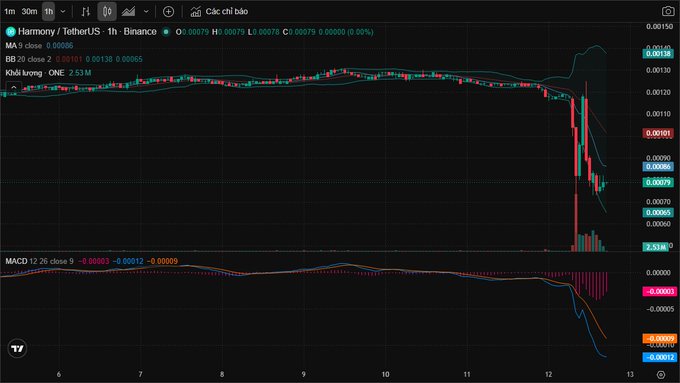680x383 pixels.
Task: Click the pink -0.00003 MACD histogram label
Action: [659, 291]
